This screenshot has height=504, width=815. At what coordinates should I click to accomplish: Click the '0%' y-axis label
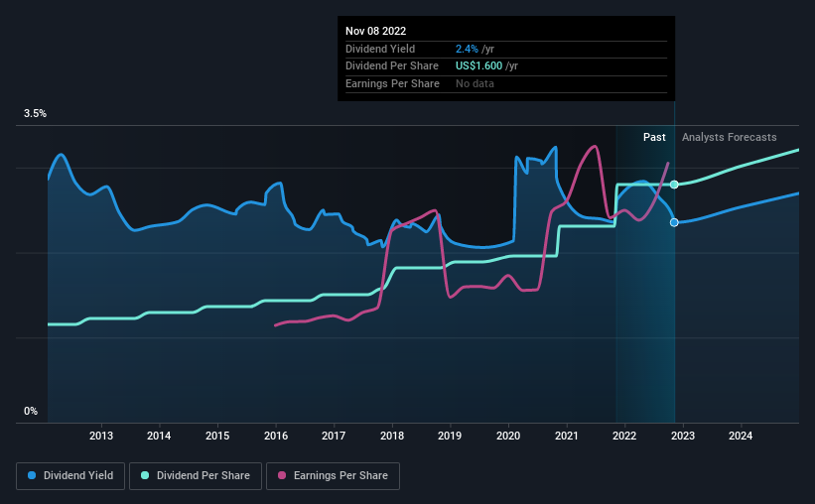(x=31, y=411)
